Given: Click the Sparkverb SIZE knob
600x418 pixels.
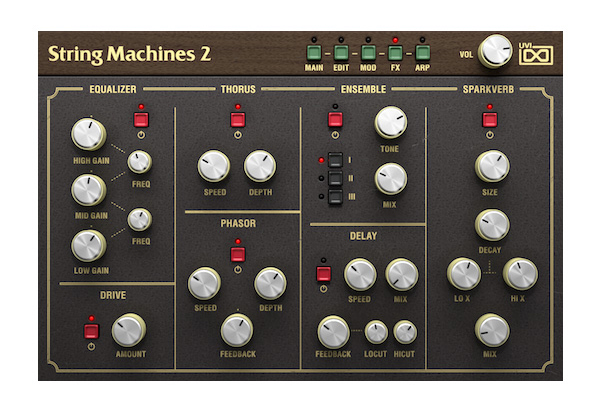Looking at the screenshot, I should tap(492, 166).
